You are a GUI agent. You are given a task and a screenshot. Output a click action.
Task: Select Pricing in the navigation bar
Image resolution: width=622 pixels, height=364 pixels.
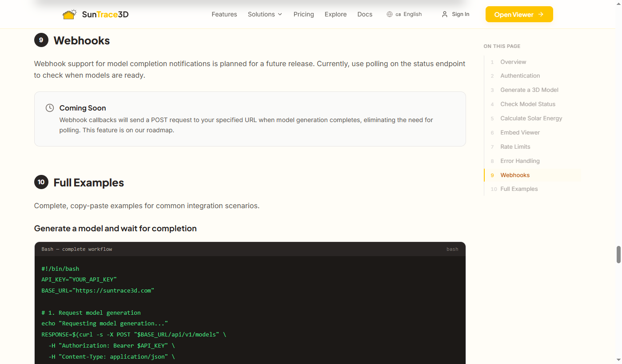tap(303, 14)
